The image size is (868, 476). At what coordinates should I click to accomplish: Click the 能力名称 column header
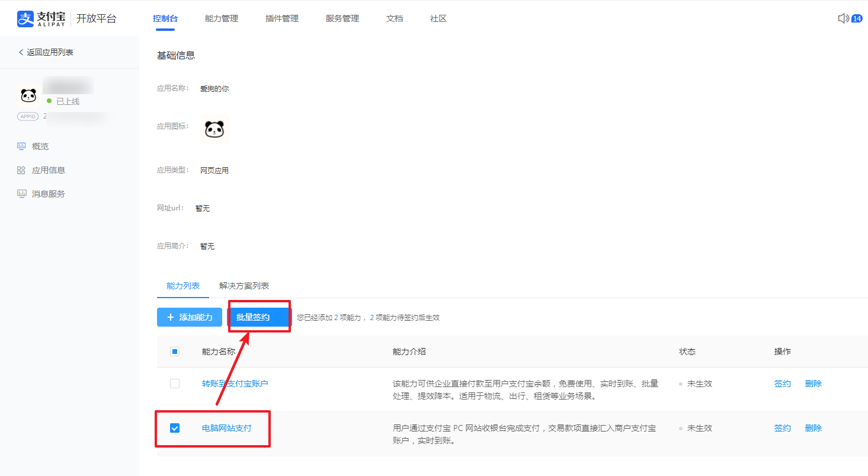pyautogui.click(x=219, y=352)
